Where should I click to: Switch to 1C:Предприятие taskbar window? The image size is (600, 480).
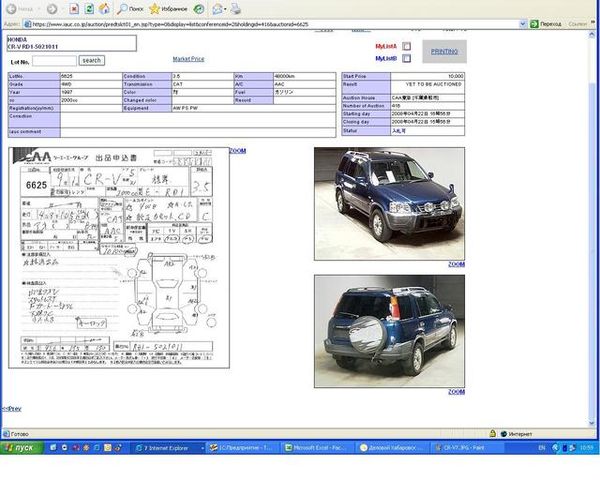[x=243, y=447]
